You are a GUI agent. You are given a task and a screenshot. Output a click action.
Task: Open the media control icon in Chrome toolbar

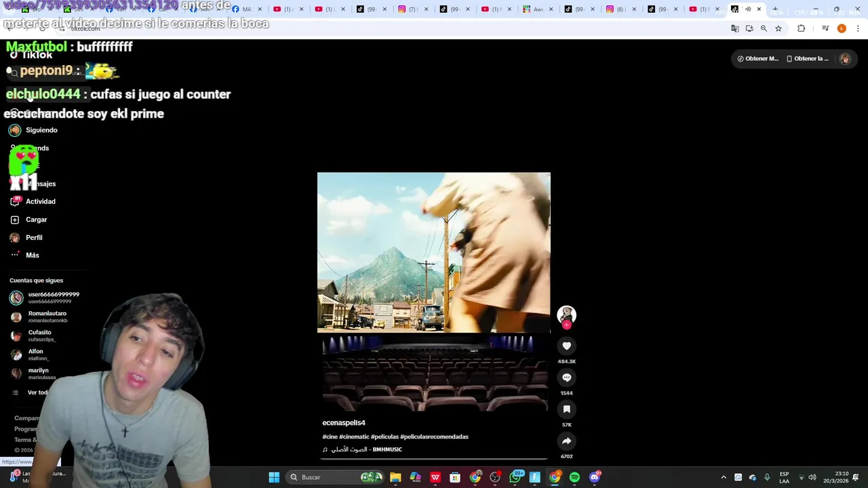825,28
